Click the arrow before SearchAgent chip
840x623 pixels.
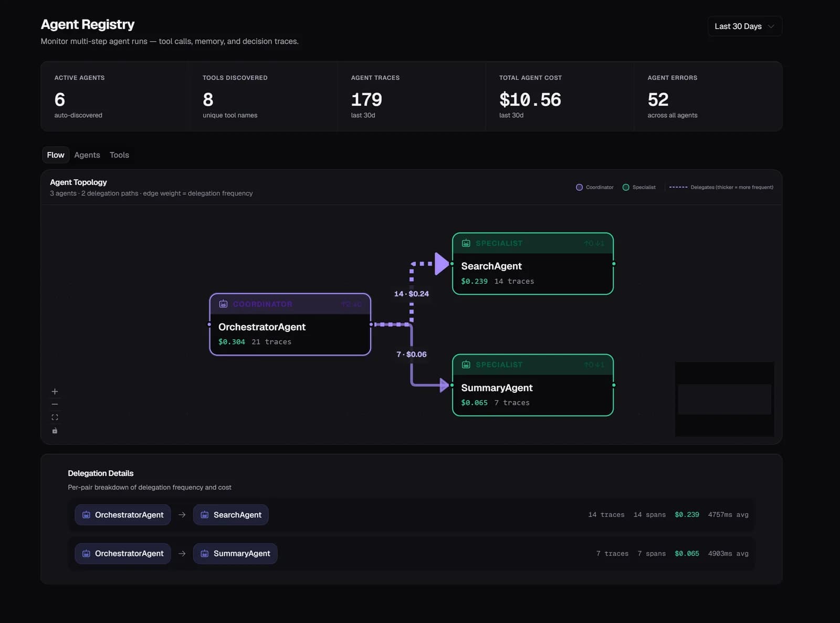click(x=182, y=515)
